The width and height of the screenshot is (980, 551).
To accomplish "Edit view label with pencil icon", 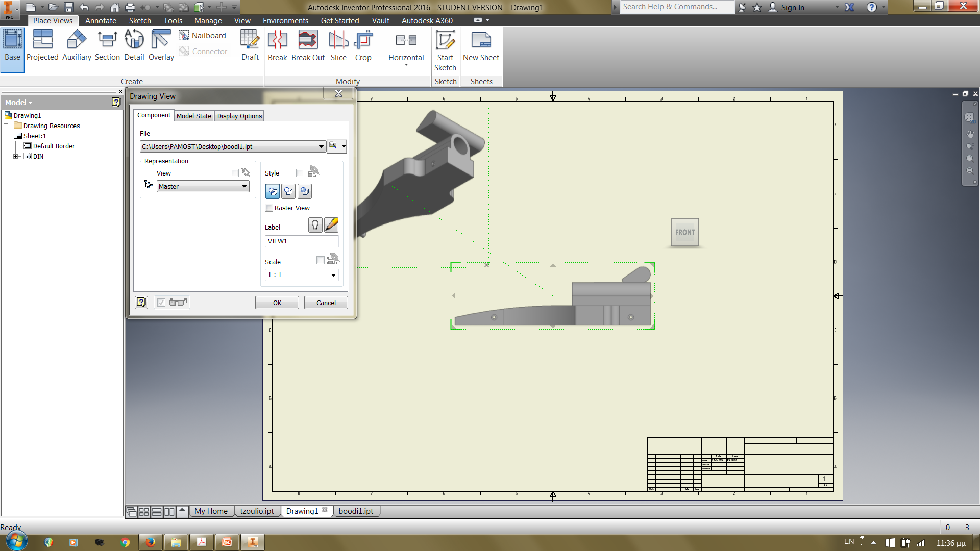I will [331, 225].
